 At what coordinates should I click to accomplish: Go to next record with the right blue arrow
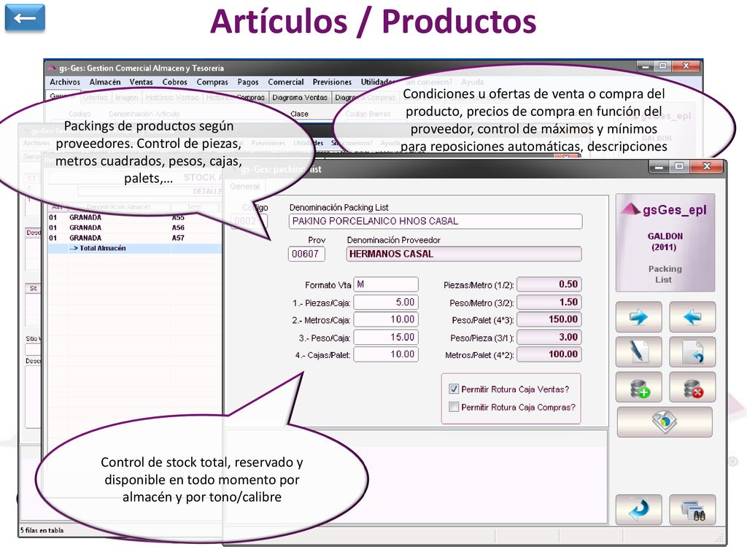[x=638, y=316]
